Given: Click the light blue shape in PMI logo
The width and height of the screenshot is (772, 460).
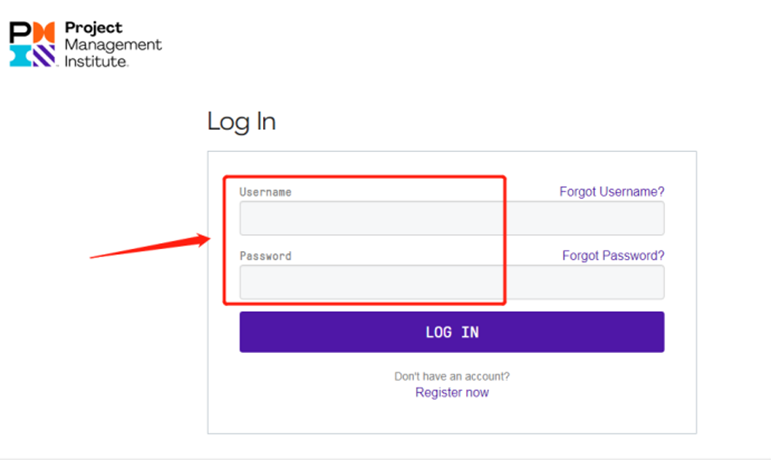Looking at the screenshot, I should point(19,55).
